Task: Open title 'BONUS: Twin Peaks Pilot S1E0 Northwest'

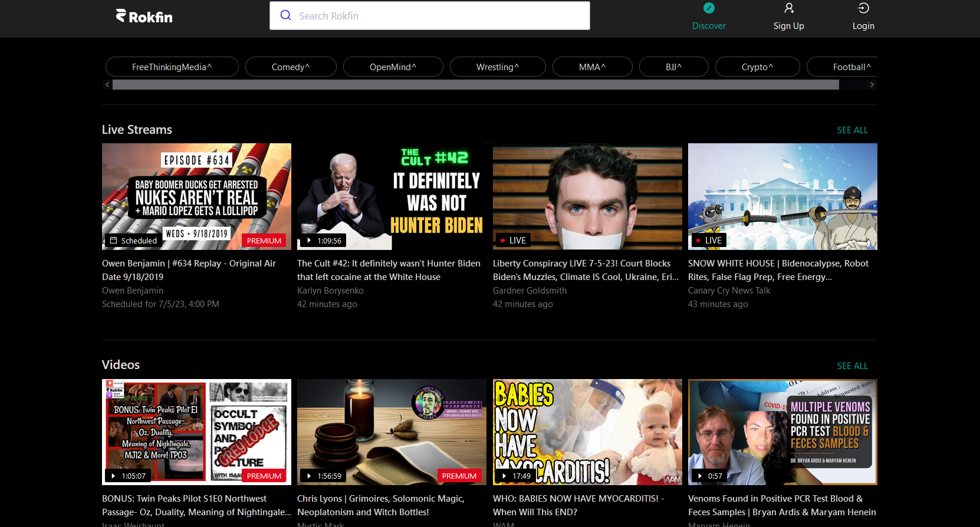Action: 196,505
